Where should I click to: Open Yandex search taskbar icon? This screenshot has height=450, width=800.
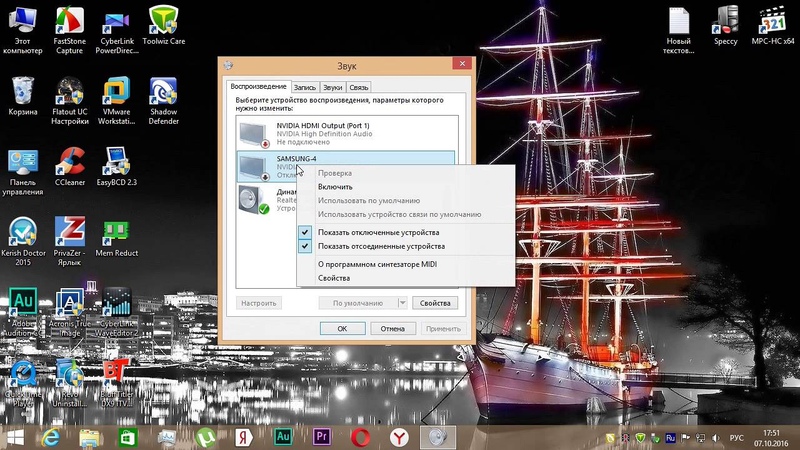244,437
